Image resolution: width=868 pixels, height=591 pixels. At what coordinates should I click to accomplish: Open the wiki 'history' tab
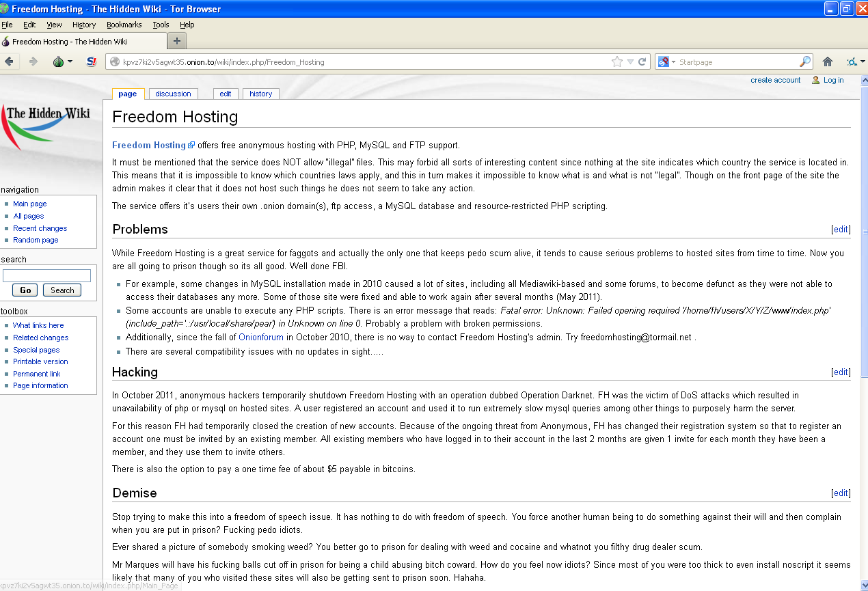[260, 94]
